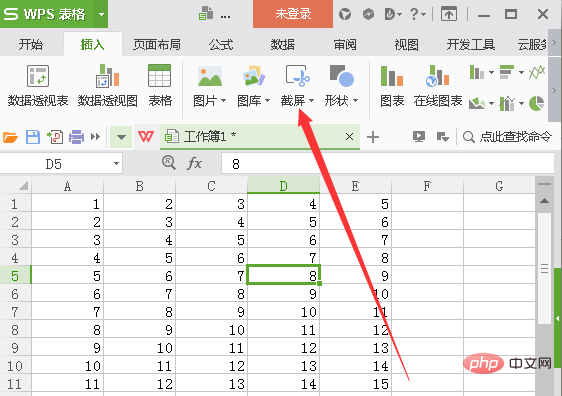Close the 工作簿1 document tab
562x396 pixels.
click(349, 137)
